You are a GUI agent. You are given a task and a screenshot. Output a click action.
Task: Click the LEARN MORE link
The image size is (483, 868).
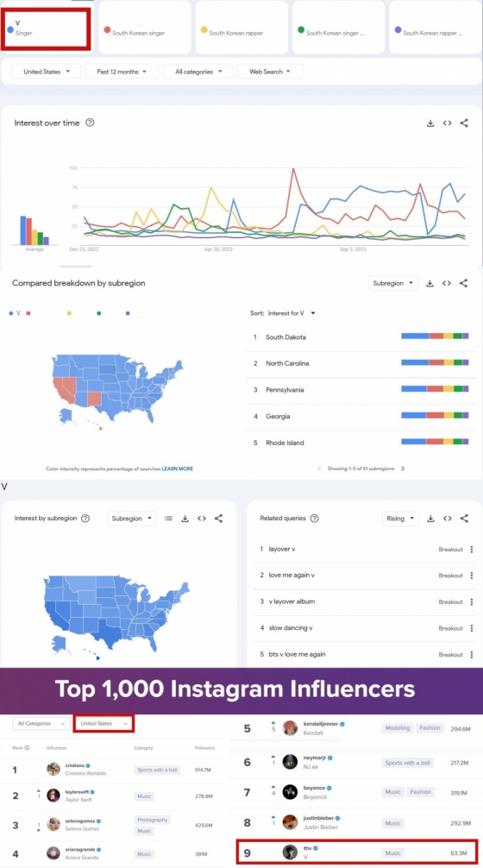point(178,469)
